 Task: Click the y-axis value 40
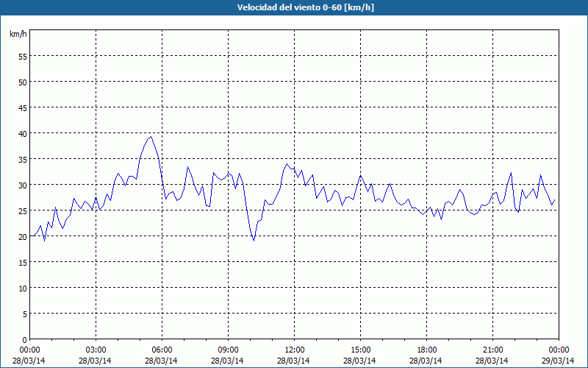coord(23,134)
